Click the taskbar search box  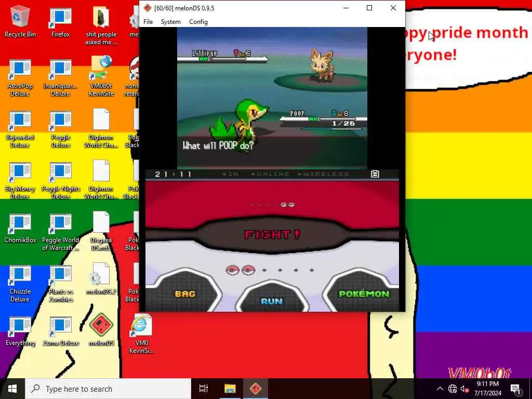[108, 389]
